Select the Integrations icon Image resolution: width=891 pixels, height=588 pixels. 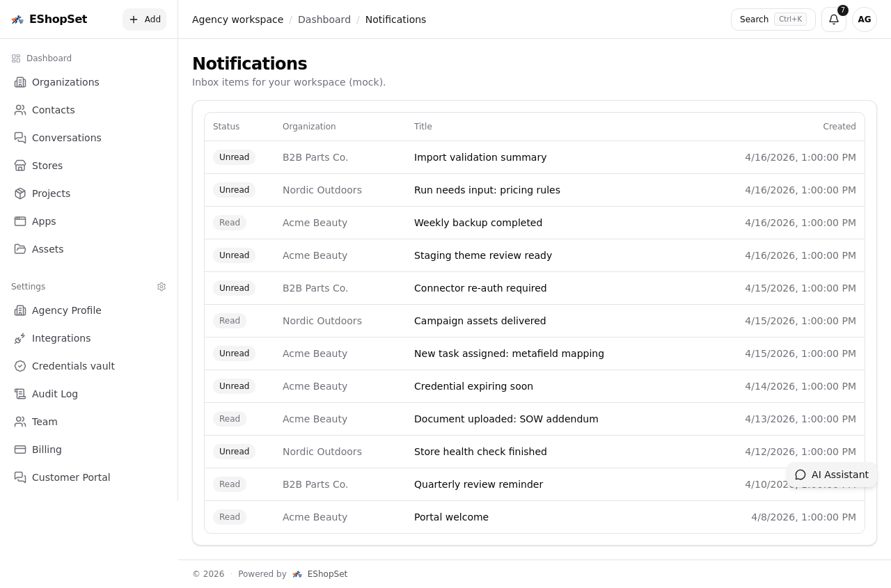pyautogui.click(x=20, y=338)
